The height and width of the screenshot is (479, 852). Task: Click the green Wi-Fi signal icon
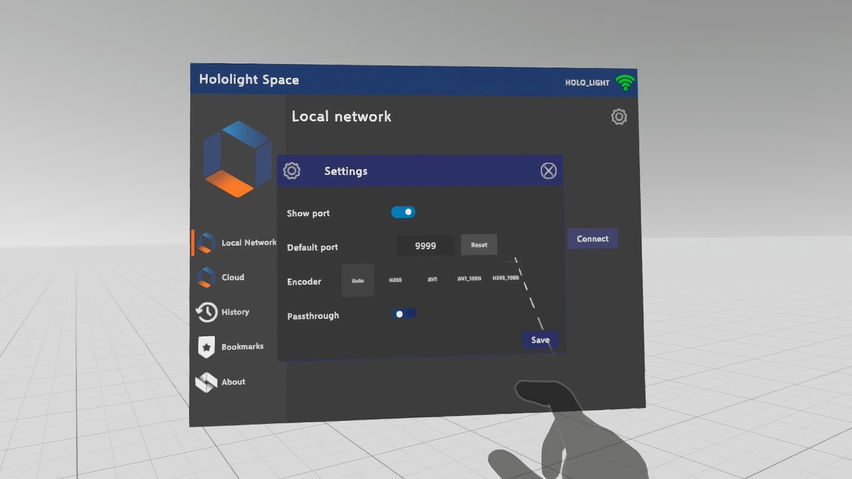625,83
